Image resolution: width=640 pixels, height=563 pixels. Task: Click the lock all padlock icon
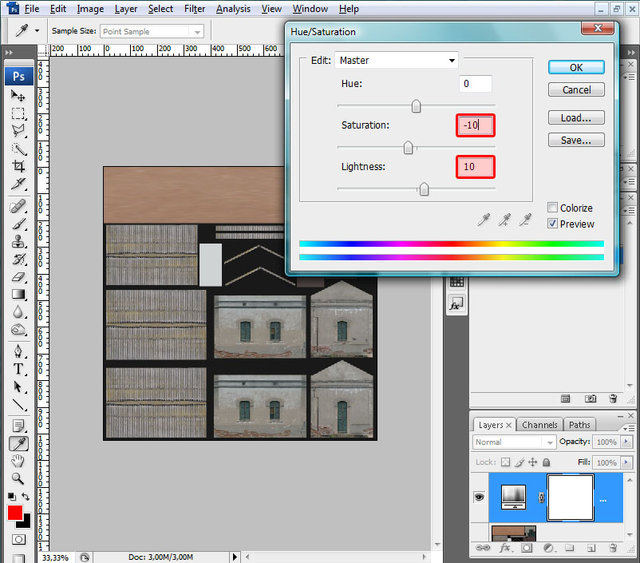click(547, 462)
